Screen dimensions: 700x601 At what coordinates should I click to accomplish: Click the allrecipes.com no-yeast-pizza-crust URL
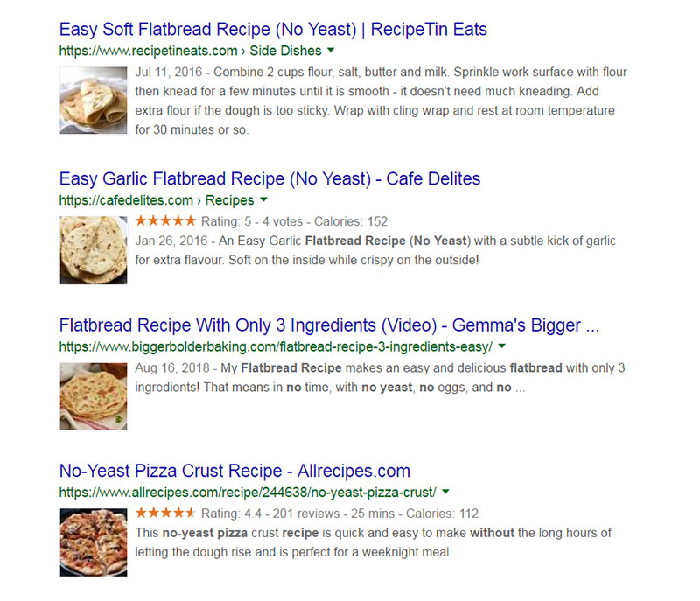248,493
